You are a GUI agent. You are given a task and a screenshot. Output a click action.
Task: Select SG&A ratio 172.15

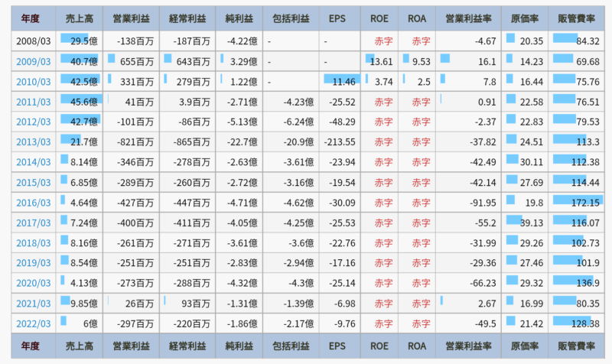point(585,203)
